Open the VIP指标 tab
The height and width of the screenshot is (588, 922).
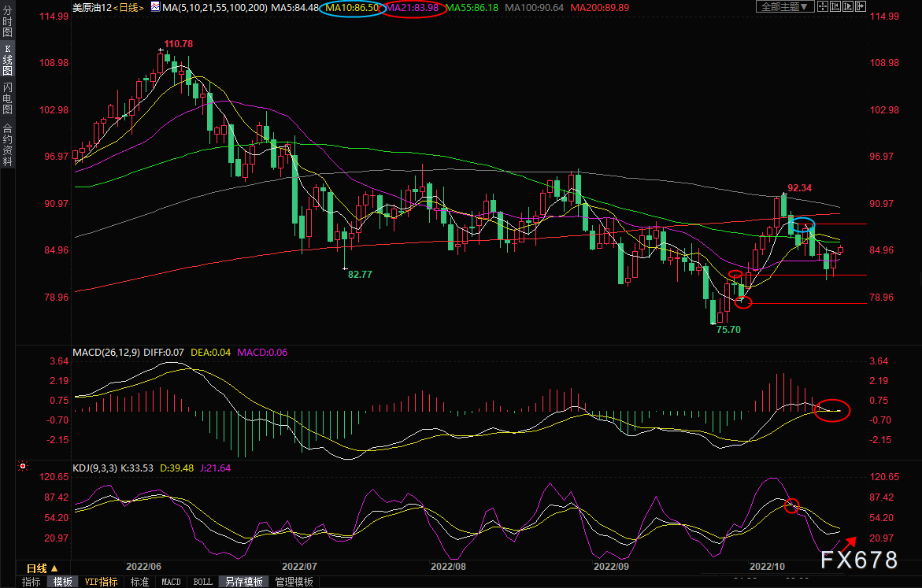tap(101, 582)
